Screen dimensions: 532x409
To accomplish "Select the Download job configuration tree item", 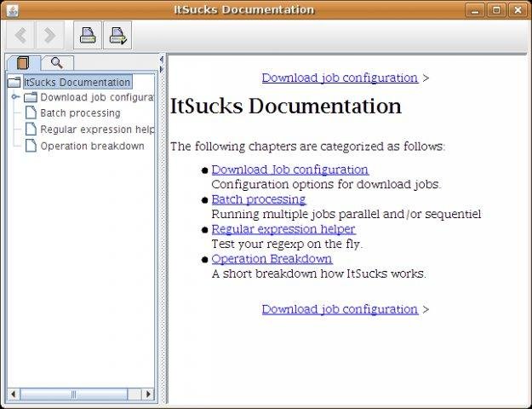I will pos(97,97).
